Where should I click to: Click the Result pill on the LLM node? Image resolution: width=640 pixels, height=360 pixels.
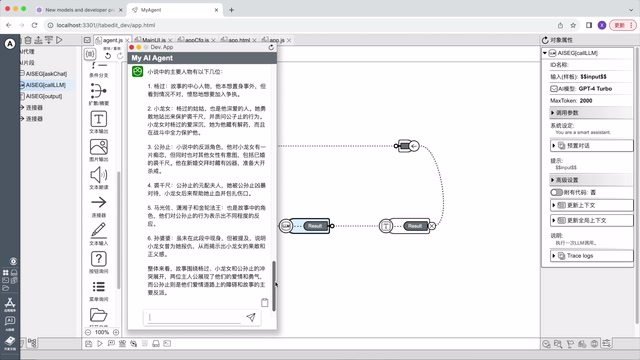point(315,226)
